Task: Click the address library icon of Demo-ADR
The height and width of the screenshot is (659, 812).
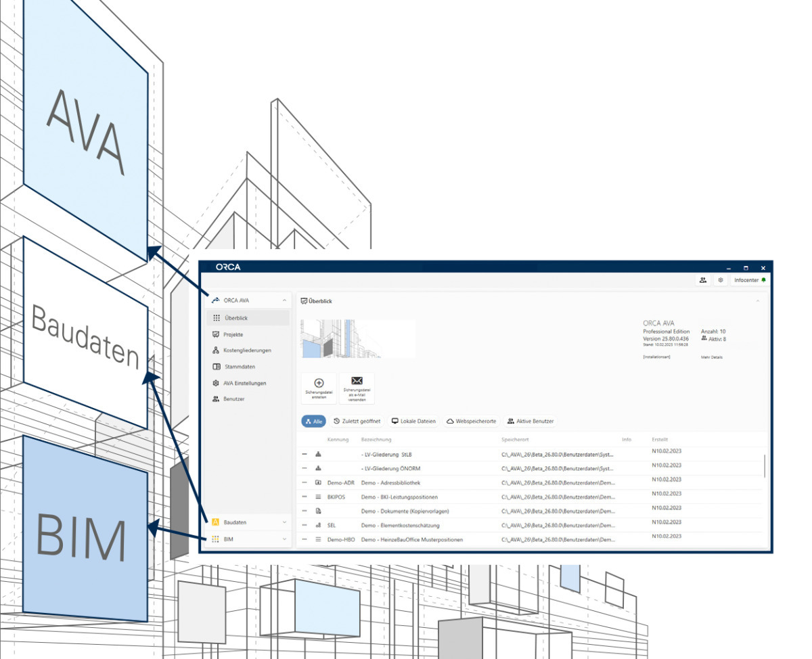Action: click(x=318, y=482)
